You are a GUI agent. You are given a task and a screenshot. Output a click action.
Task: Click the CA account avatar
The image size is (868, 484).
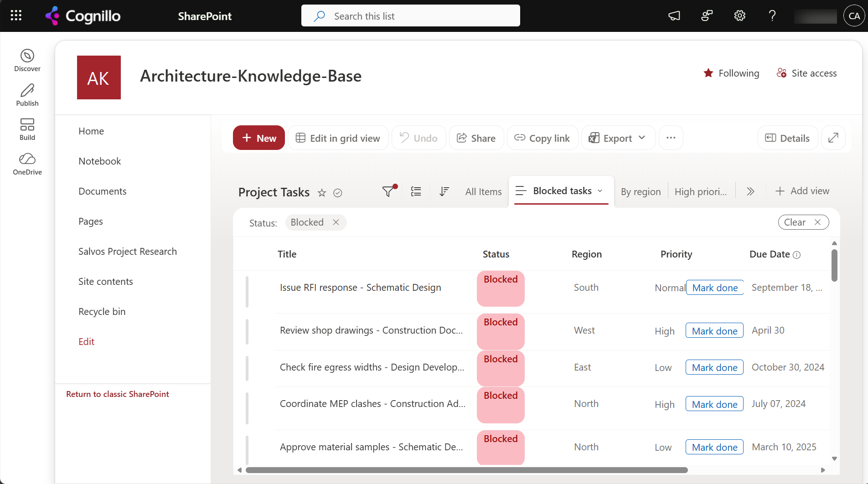tap(854, 16)
